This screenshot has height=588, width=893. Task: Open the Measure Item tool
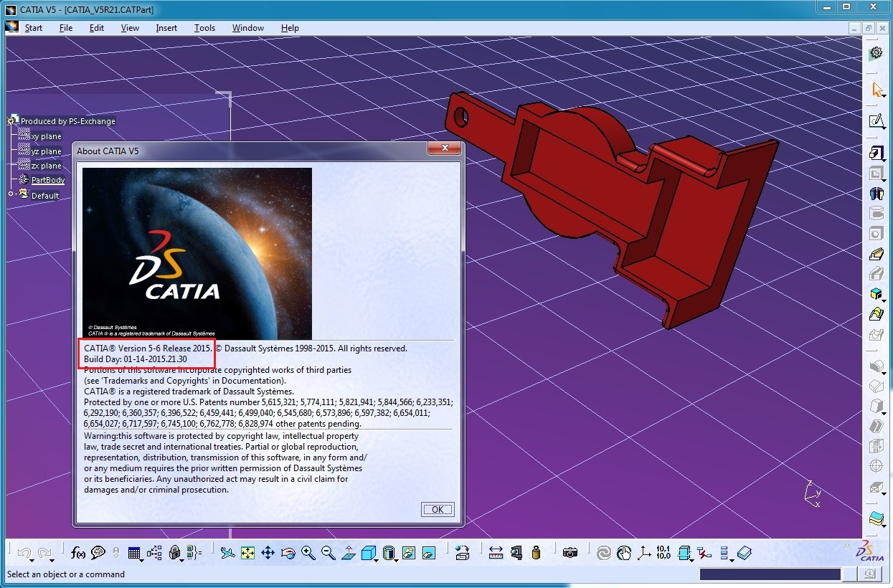point(516,553)
